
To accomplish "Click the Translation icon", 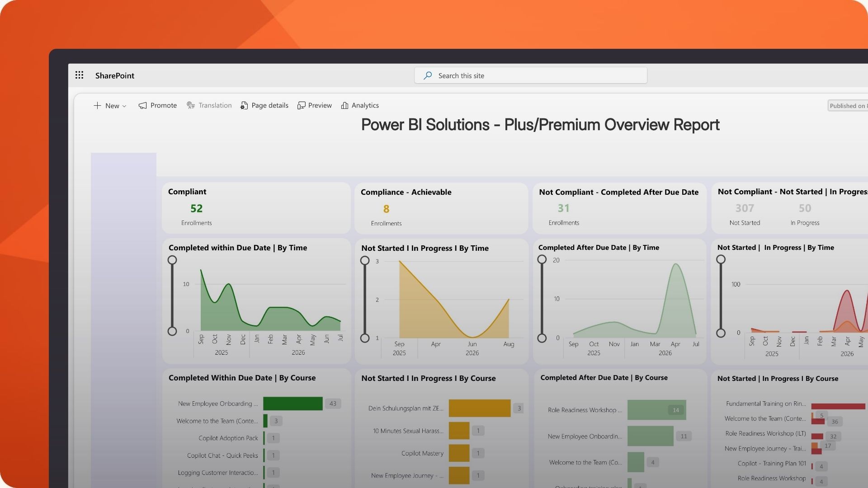I will [191, 105].
